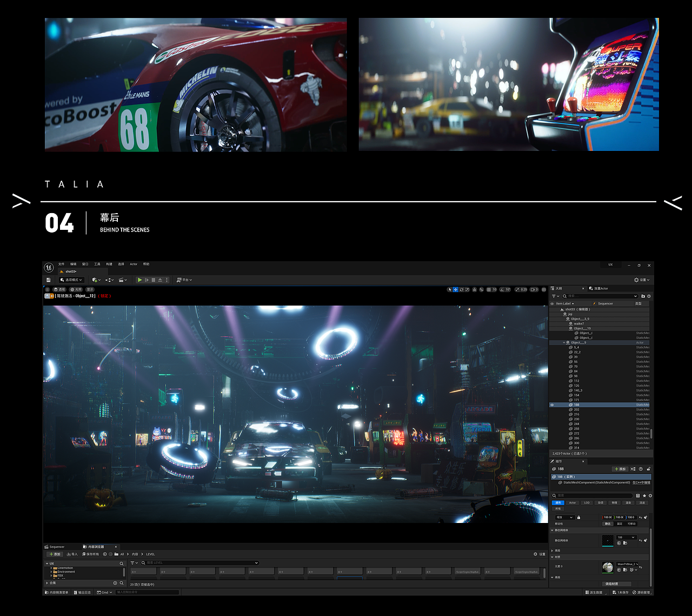Screen dimensions: 692x616
Task: Select the LOD details filter
Action: pyautogui.click(x=587, y=502)
